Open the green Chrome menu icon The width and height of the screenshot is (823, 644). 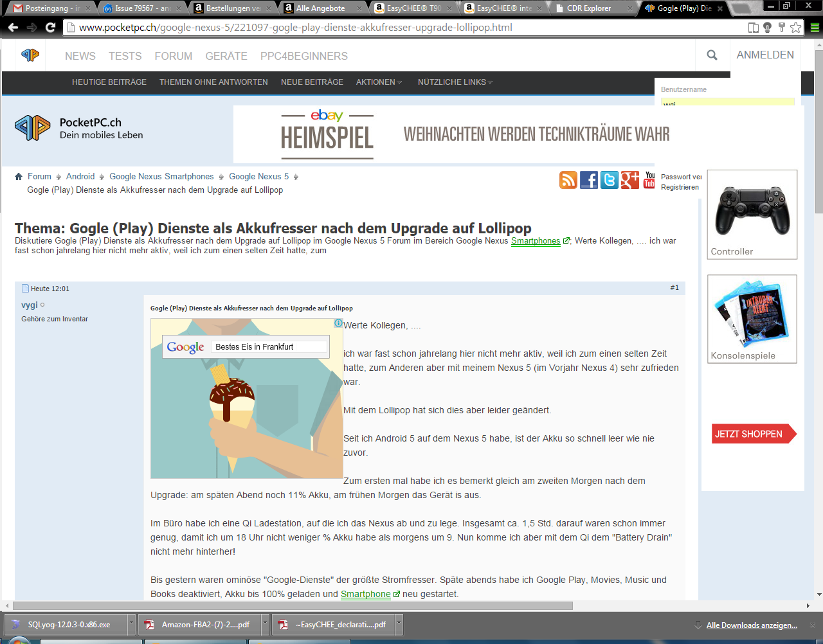[x=815, y=28]
